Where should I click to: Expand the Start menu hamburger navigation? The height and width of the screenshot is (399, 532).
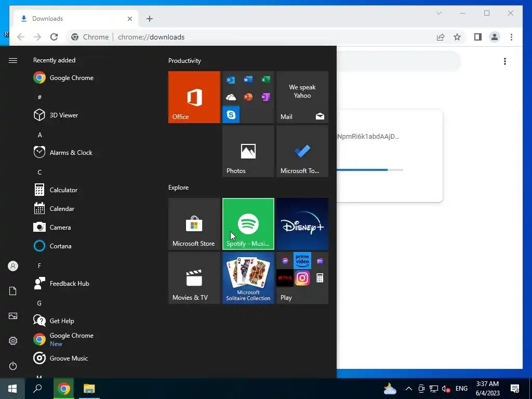pos(13,60)
